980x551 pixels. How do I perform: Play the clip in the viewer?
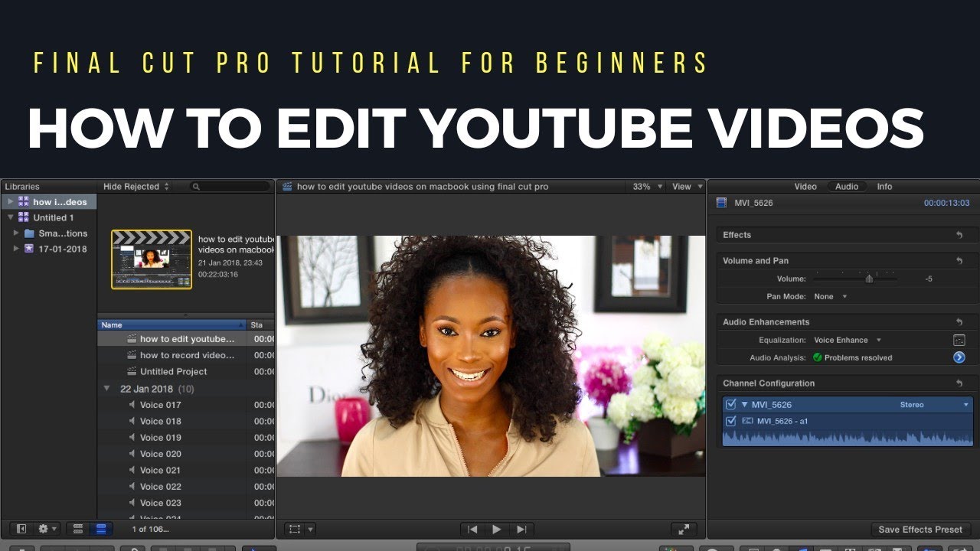pos(496,529)
